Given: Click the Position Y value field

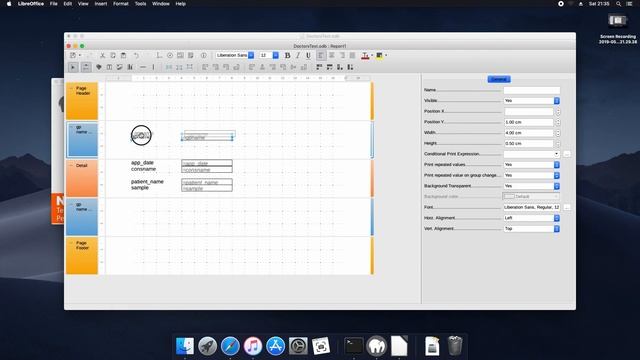Looking at the screenshot, I should (x=529, y=122).
